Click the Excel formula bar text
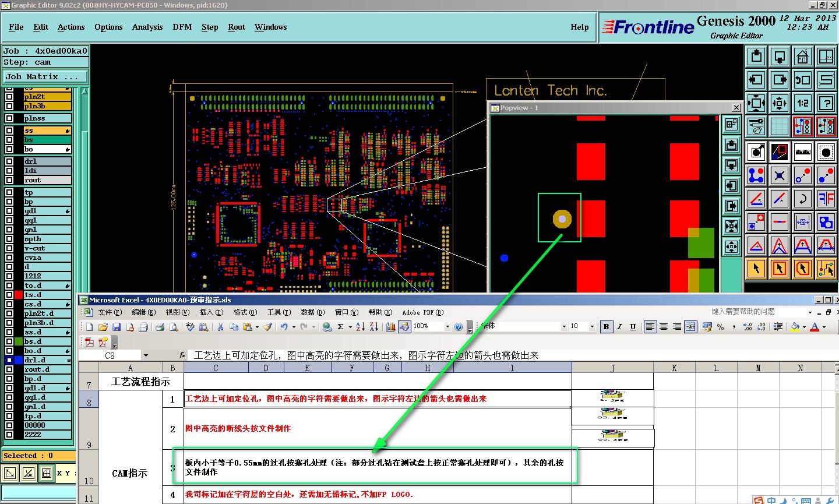The width and height of the screenshot is (839, 504). point(366,355)
